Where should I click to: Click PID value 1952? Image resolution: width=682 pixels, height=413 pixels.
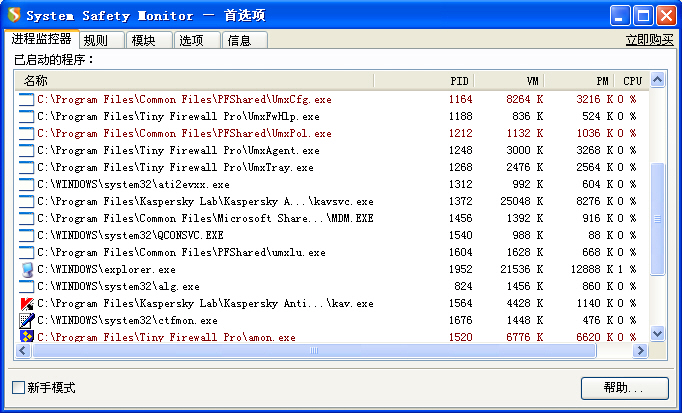[x=461, y=270]
